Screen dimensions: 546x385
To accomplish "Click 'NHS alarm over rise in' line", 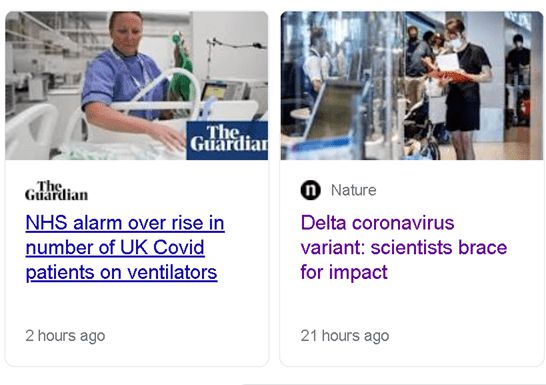I will click(125, 223).
